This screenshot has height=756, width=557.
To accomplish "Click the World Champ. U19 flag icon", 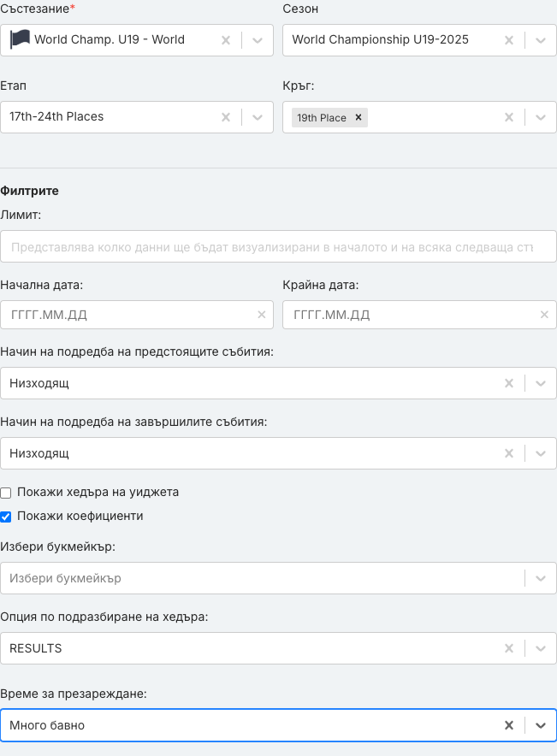I will (x=20, y=39).
